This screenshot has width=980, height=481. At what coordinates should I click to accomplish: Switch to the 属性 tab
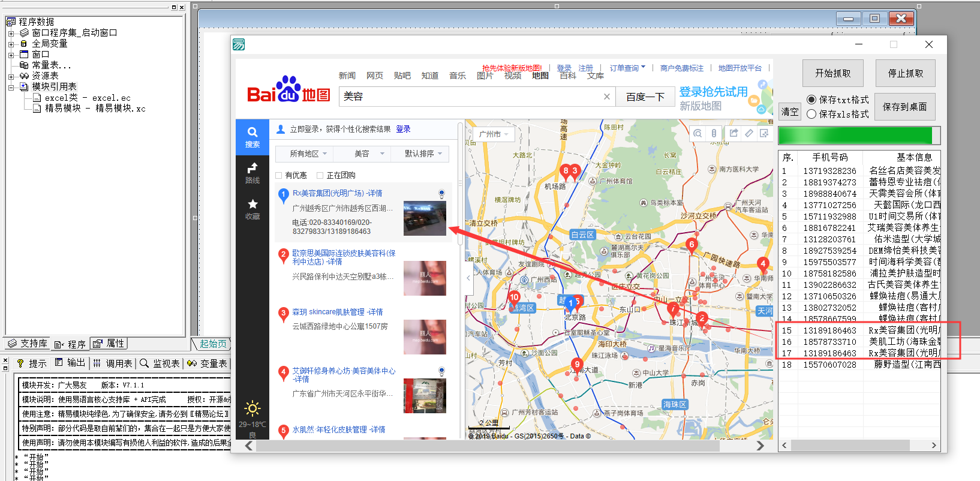click(109, 344)
